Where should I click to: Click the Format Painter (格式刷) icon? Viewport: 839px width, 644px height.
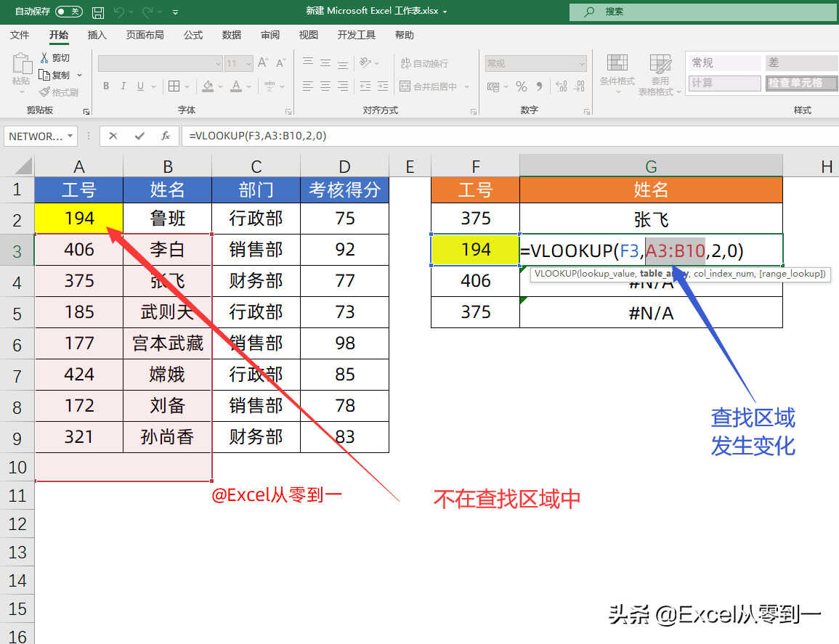45,92
